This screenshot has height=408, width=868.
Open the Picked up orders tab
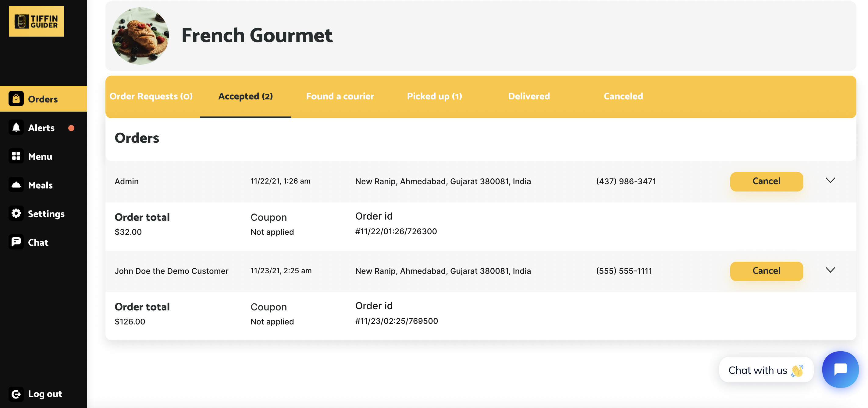coord(434,96)
